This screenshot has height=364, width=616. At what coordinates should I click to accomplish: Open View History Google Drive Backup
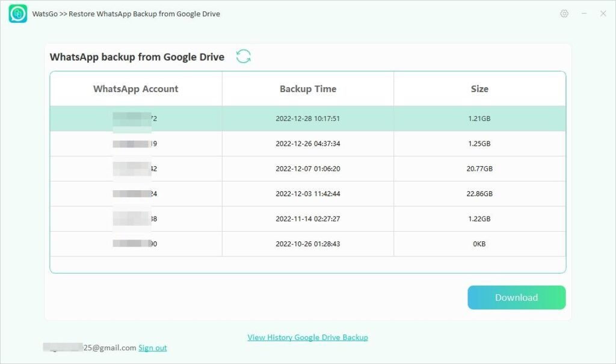click(x=307, y=337)
